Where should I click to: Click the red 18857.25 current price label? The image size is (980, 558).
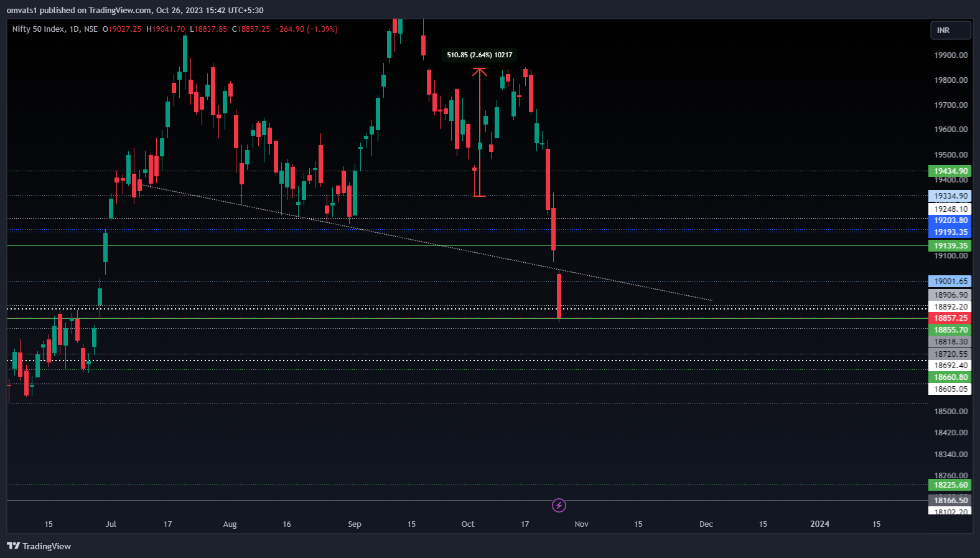(x=950, y=318)
